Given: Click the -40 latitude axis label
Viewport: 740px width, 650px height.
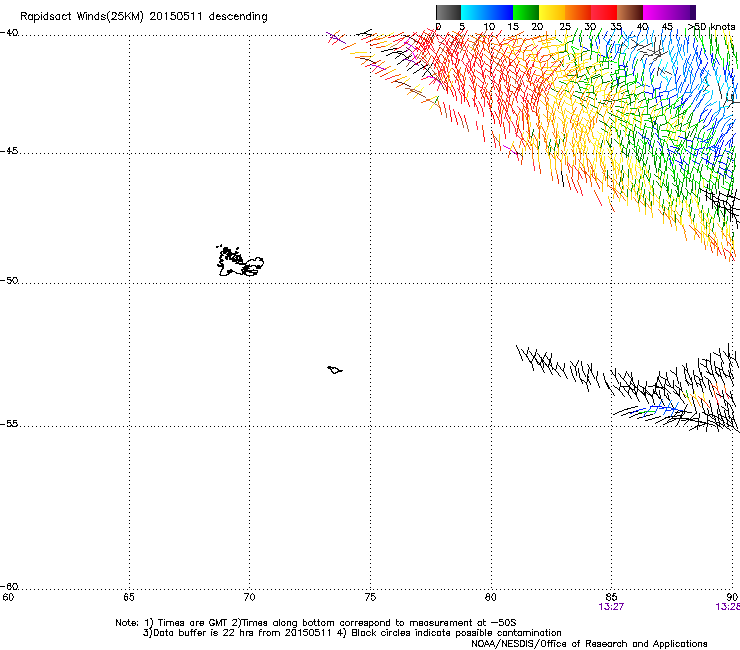Looking at the screenshot, I should coord(9,33).
